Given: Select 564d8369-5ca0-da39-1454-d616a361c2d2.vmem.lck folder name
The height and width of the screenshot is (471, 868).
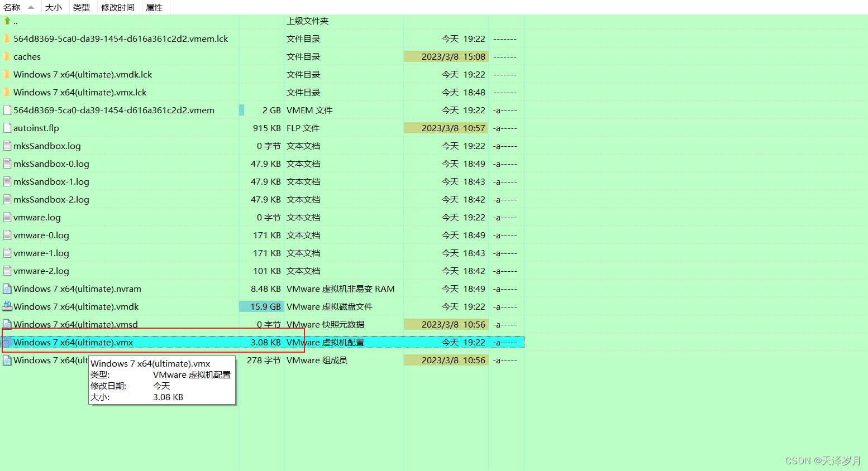Looking at the screenshot, I should click(x=121, y=39).
